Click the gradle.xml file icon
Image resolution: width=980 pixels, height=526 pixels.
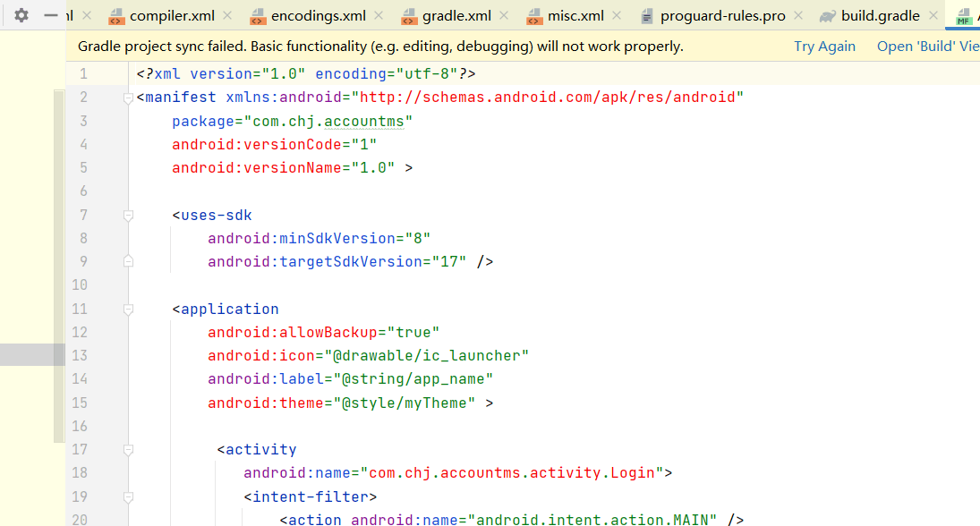(409, 16)
